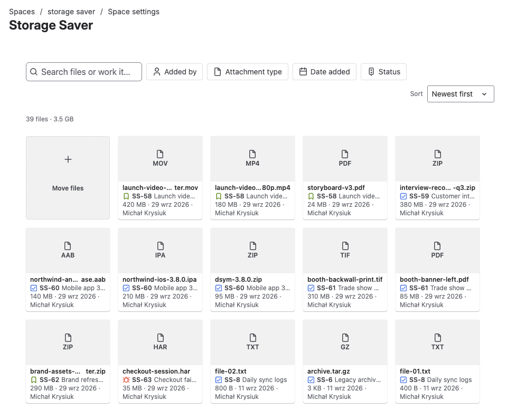Click the Move files tile label
Image resolution: width=507 pixels, height=420 pixels.
(68, 188)
